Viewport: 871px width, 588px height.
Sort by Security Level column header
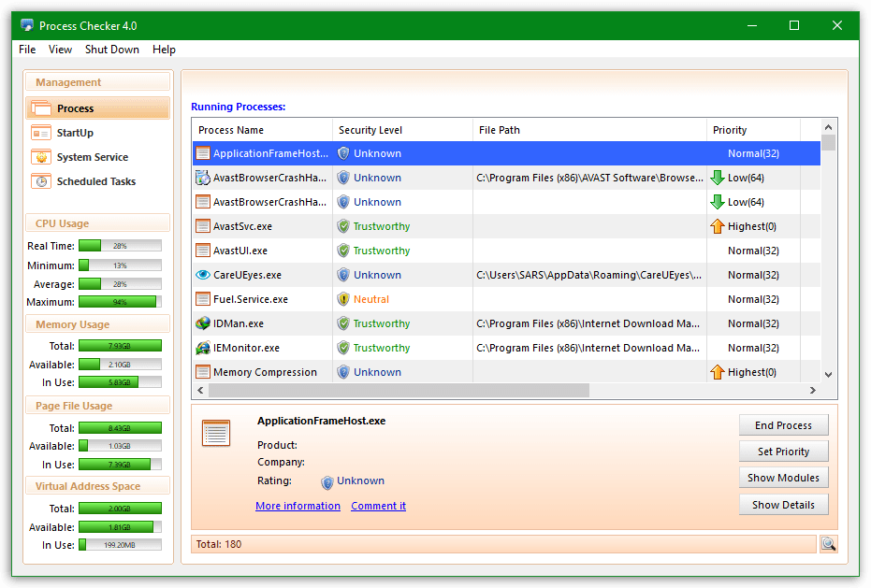pos(402,130)
